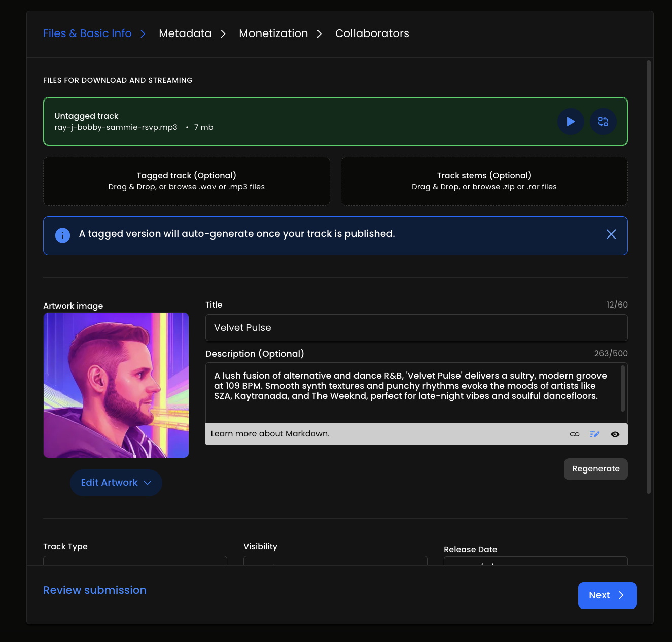Click the main form scrollbar
Image resolution: width=672 pixels, height=642 pixels.
[649, 277]
